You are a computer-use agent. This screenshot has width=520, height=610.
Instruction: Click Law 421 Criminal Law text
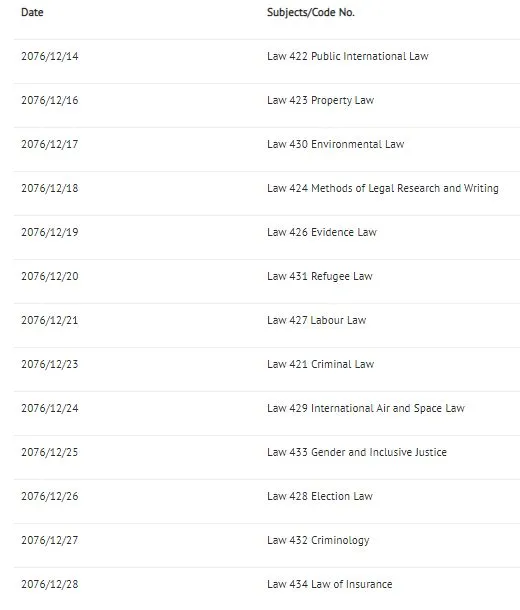320,364
